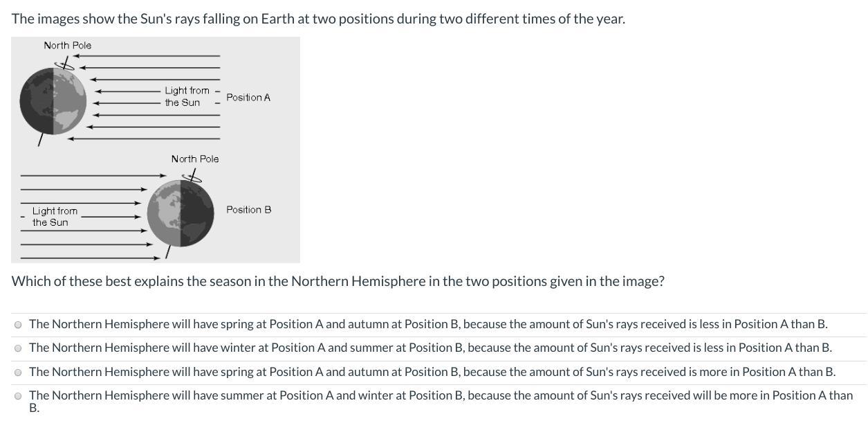The image size is (868, 430).
Task: Click the rotation arrow on the top Earth's axis
Action: [64, 64]
